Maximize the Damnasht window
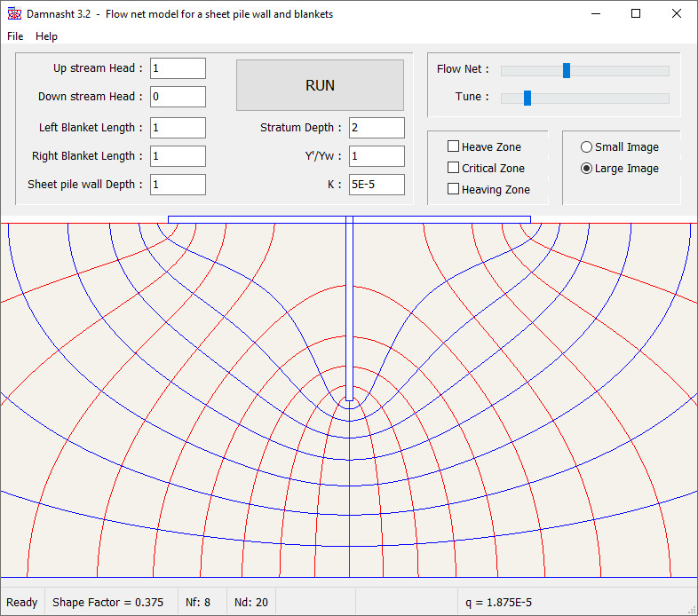The image size is (698, 616). pos(636,14)
